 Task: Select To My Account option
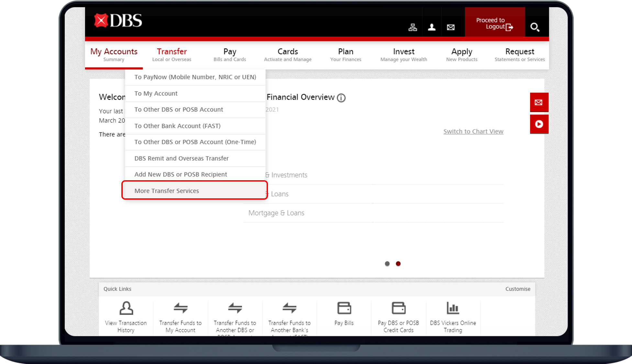tap(195, 94)
